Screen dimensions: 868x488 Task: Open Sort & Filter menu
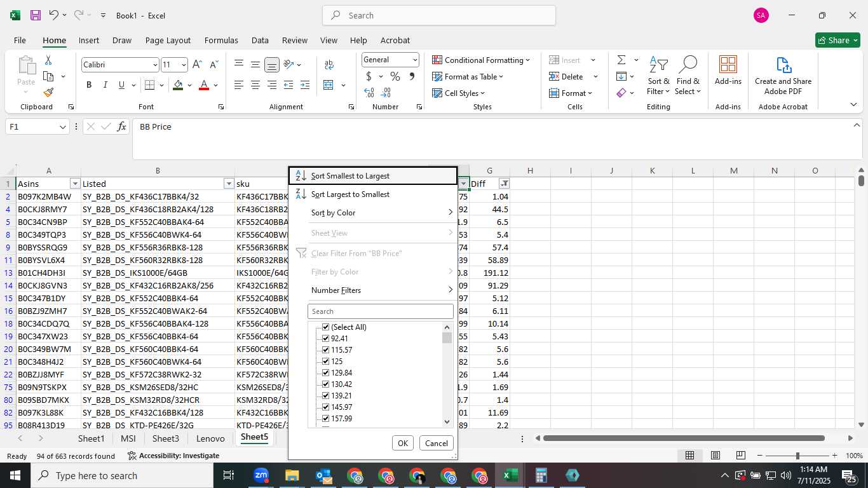(658, 76)
